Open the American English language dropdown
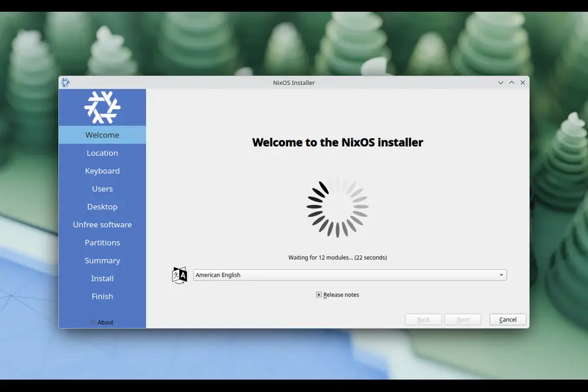Image resolution: width=588 pixels, height=392 pixels. pyautogui.click(x=350, y=275)
